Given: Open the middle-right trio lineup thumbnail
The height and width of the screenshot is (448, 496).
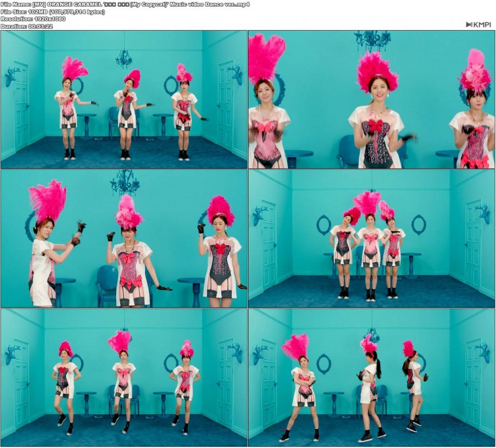Looking at the screenshot, I should coord(372,239).
